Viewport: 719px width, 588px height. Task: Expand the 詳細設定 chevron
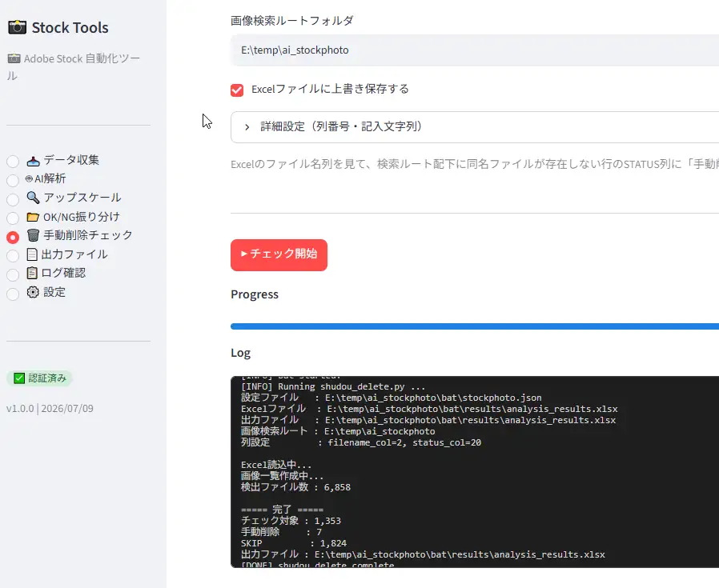click(x=247, y=127)
